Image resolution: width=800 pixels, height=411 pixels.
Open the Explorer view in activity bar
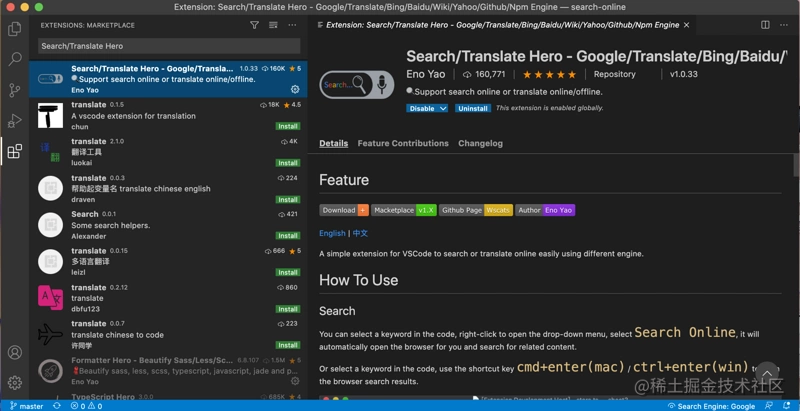tap(15, 29)
